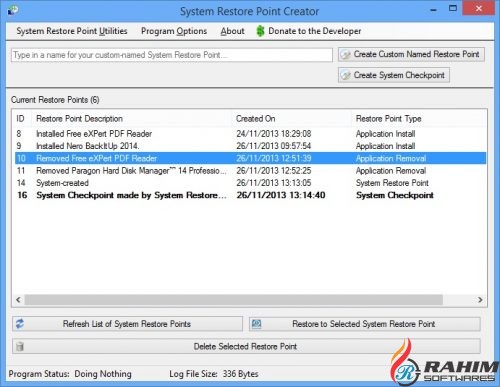Click the horizontal scrollbar left arrow
This screenshot has width=500, height=387.
tap(18, 300)
